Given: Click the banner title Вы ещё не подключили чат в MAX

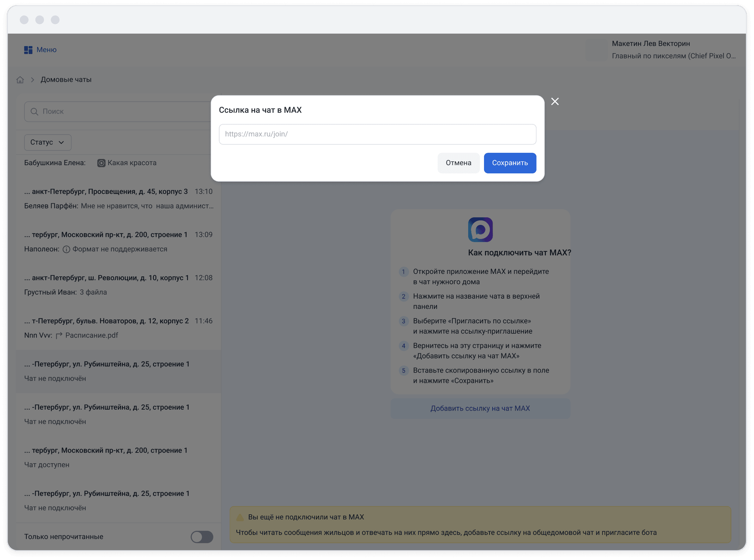Looking at the screenshot, I should coord(306,517).
